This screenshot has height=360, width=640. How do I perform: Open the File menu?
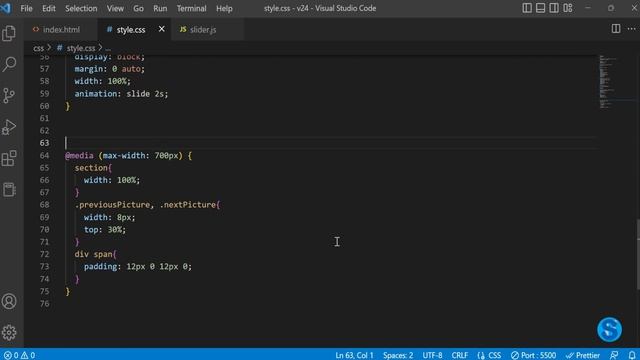coord(27,8)
